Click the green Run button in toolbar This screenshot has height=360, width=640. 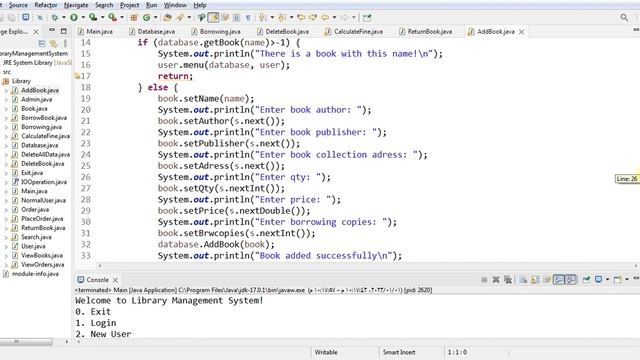[x=74, y=17]
